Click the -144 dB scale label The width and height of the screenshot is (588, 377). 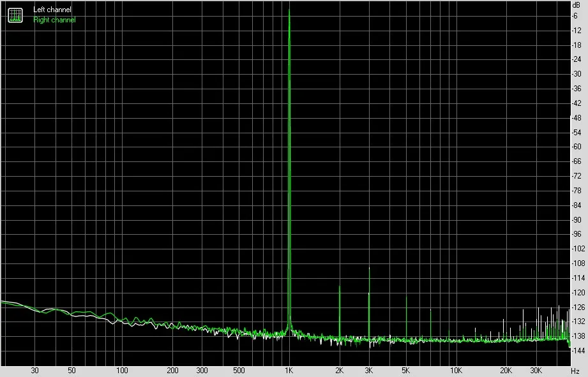coord(578,351)
